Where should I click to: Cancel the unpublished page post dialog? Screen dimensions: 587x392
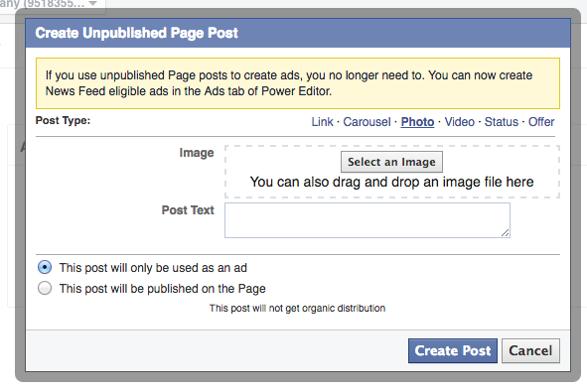pyautogui.click(x=530, y=351)
